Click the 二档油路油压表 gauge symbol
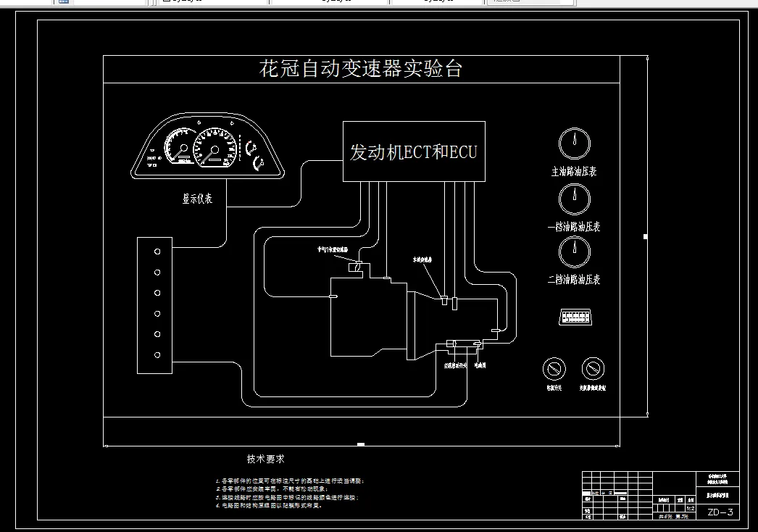758x532 pixels. pos(574,252)
